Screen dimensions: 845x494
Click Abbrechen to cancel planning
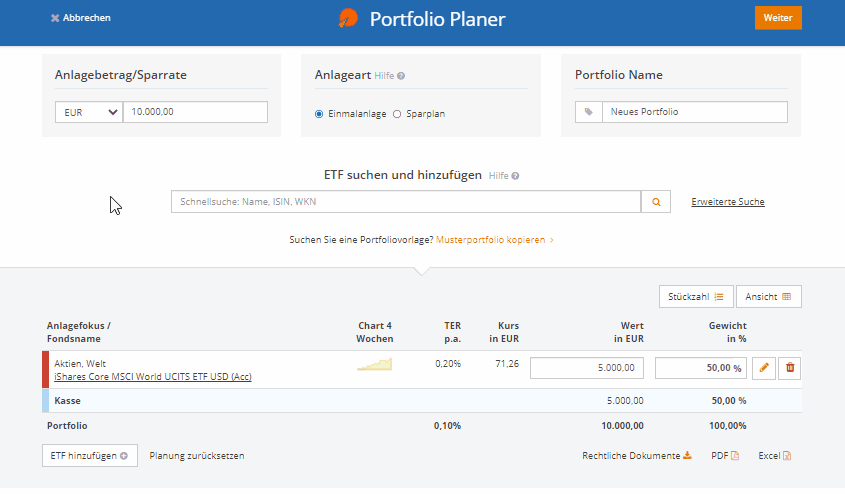point(81,18)
